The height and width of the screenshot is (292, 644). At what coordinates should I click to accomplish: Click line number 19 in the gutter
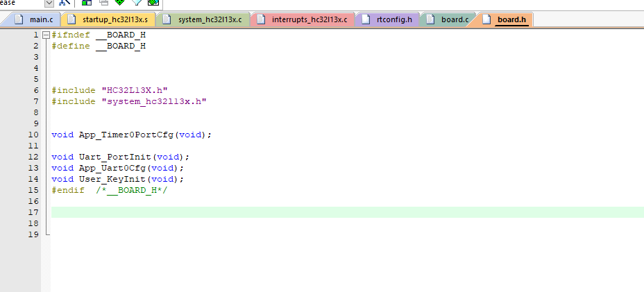(34, 234)
